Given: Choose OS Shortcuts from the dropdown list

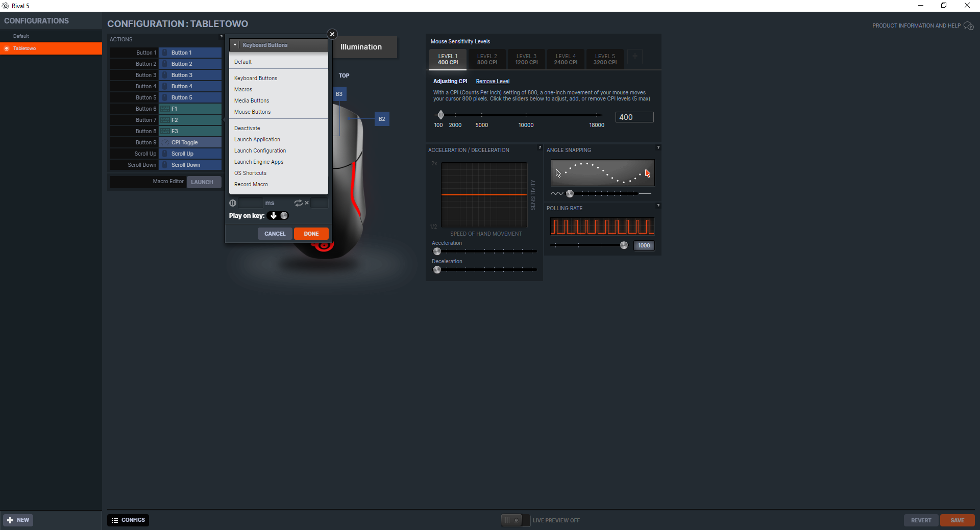Looking at the screenshot, I should point(279,173).
